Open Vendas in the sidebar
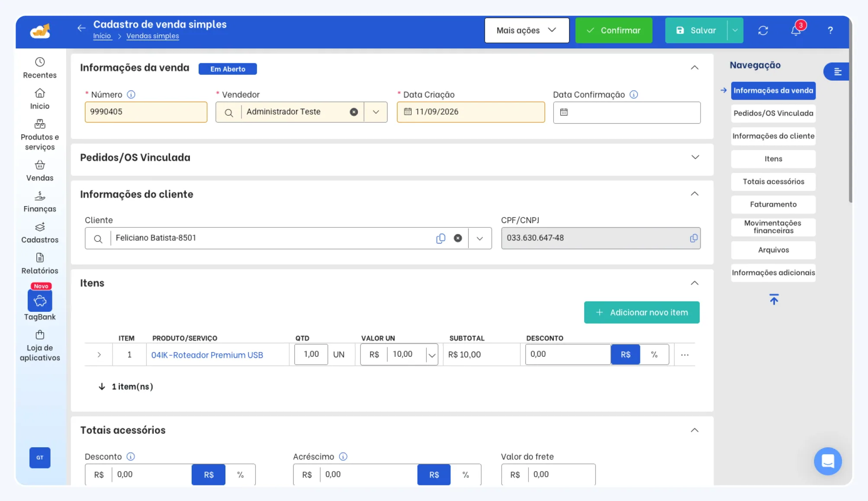 (40, 171)
